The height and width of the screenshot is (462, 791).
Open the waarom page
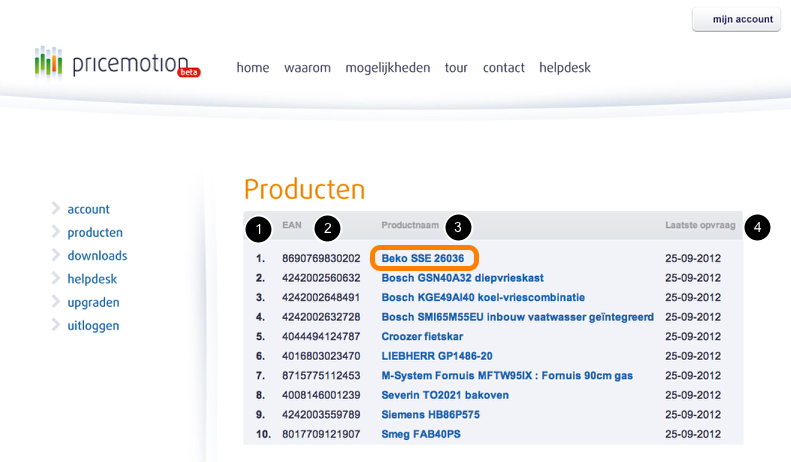(x=307, y=68)
